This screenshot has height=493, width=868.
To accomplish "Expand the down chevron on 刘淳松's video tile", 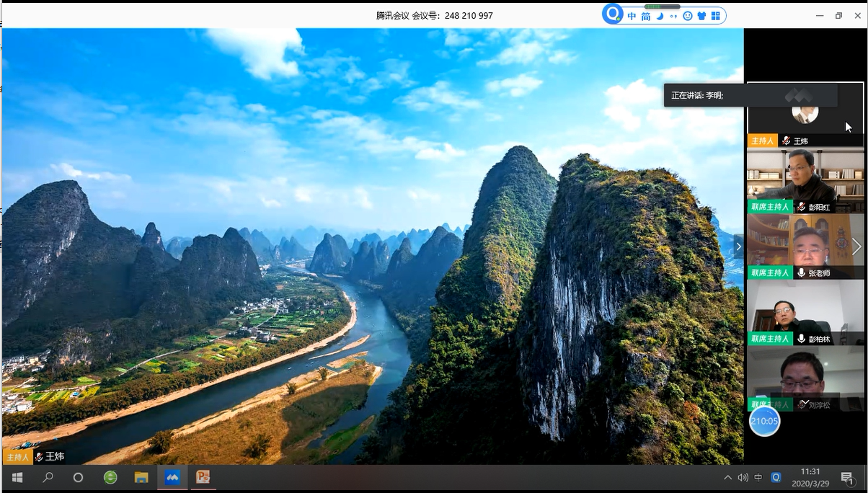I will pos(805,403).
